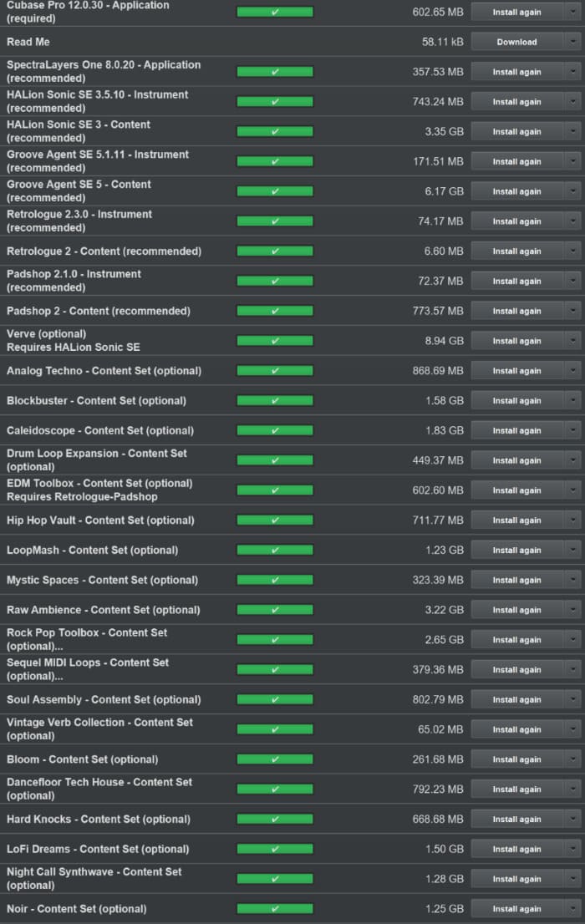This screenshot has width=585, height=924.
Task: Click Install again for Raw Ambience
Action: pos(517,610)
